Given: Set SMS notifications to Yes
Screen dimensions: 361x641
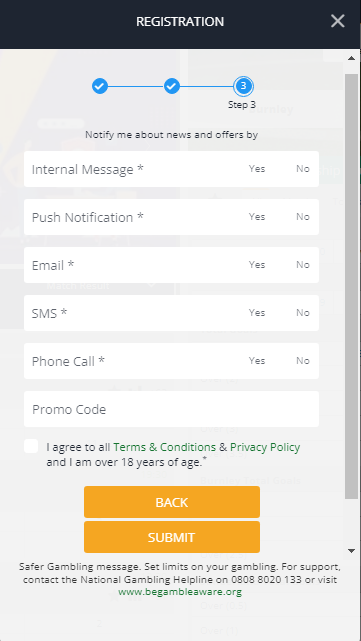Looking at the screenshot, I should click(x=257, y=313).
